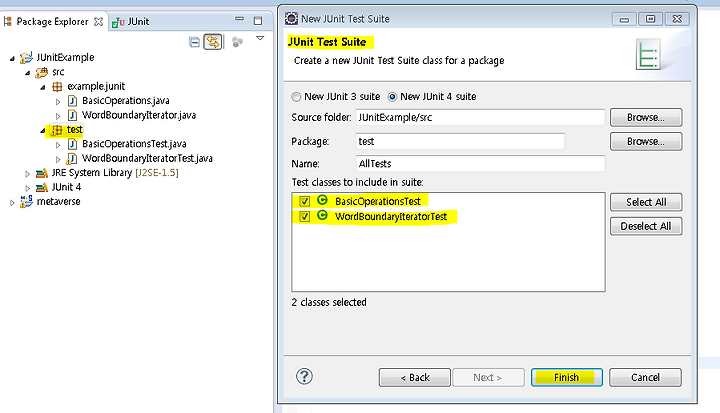Click the Source folder text field
720x413 pixels.
point(480,117)
